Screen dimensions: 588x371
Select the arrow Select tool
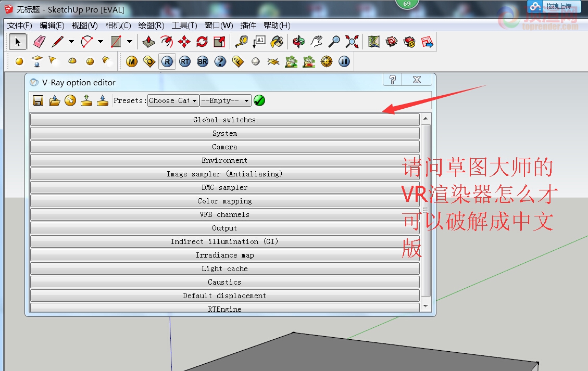tap(17, 42)
